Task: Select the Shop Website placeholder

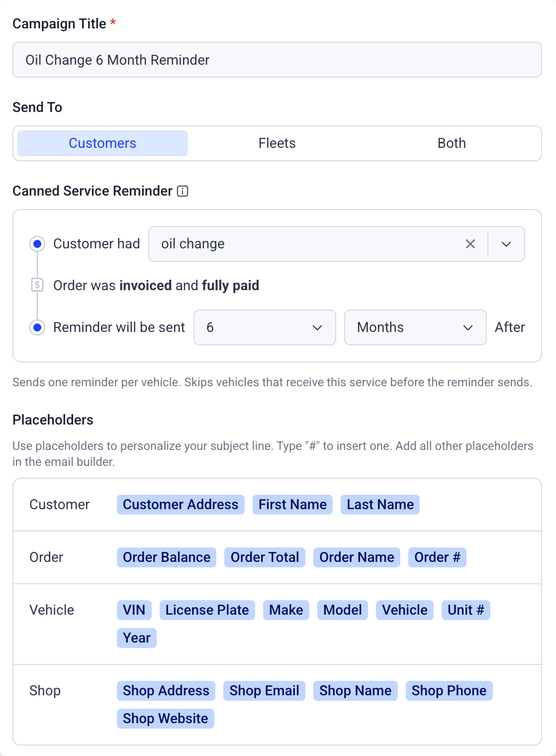Action: pyautogui.click(x=165, y=719)
